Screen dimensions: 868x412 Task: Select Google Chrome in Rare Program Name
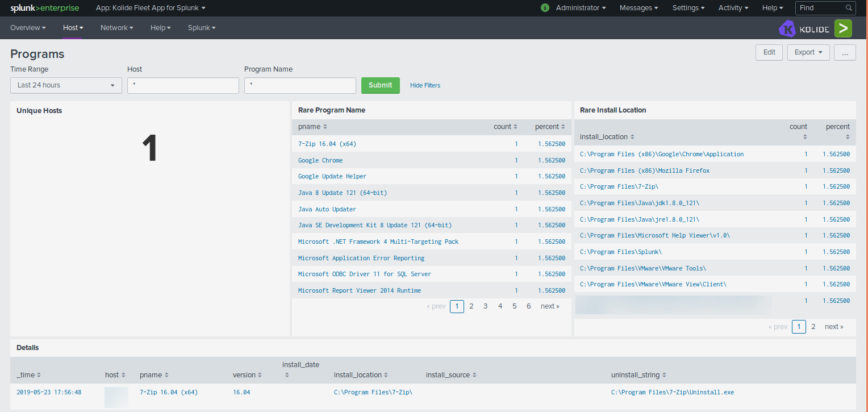click(320, 160)
